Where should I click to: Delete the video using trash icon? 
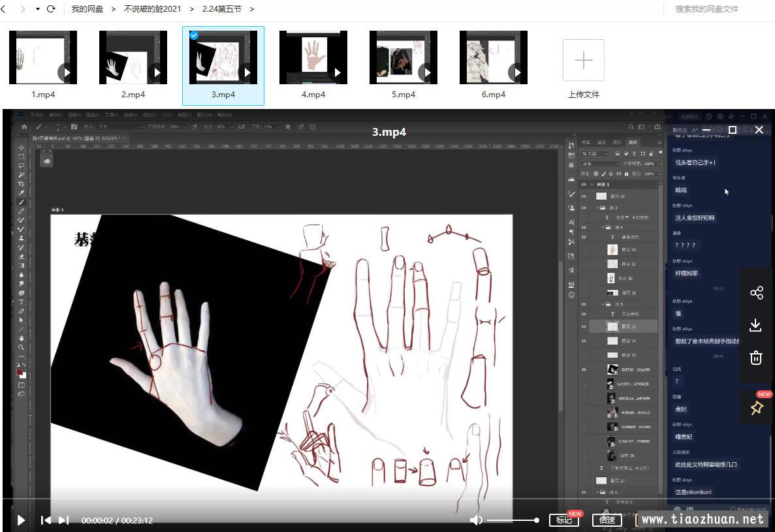coord(756,358)
